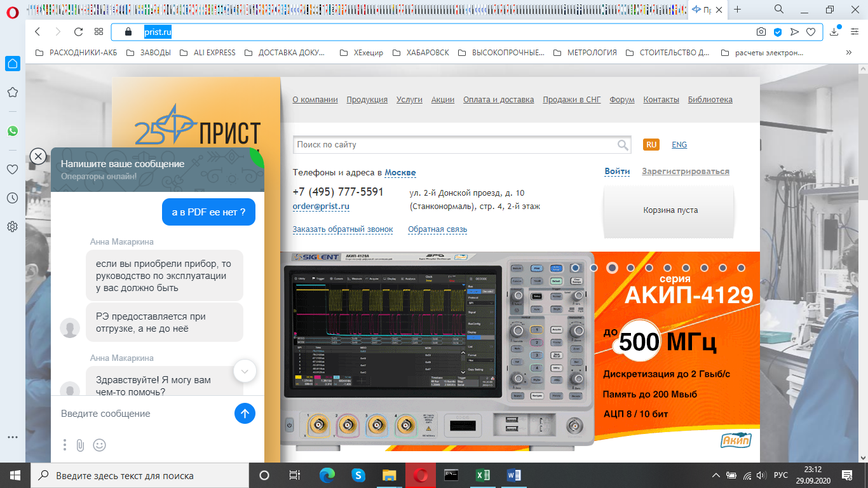This screenshot has width=868, height=488.
Task: Click the Заказать обратный звонок link
Action: coord(342,229)
